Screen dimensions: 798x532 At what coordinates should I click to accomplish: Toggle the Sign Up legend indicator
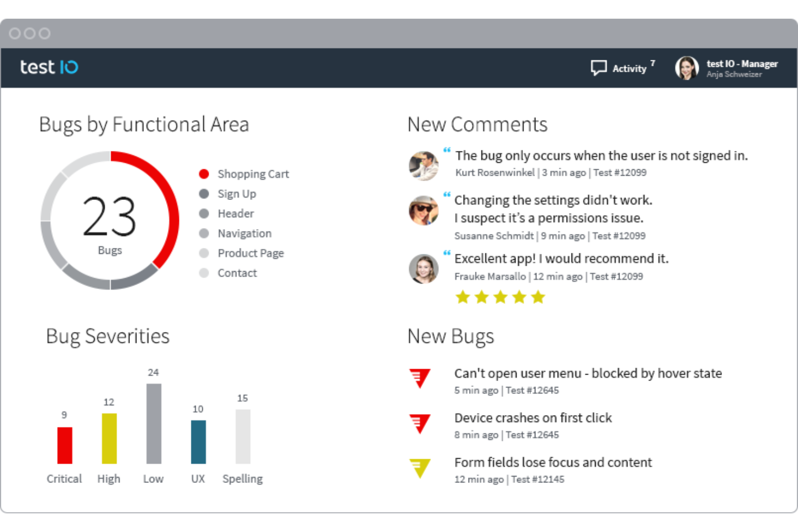(204, 194)
